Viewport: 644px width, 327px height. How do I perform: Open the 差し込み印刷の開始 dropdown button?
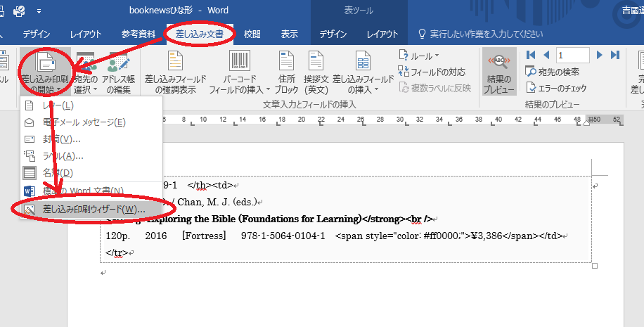45,74
